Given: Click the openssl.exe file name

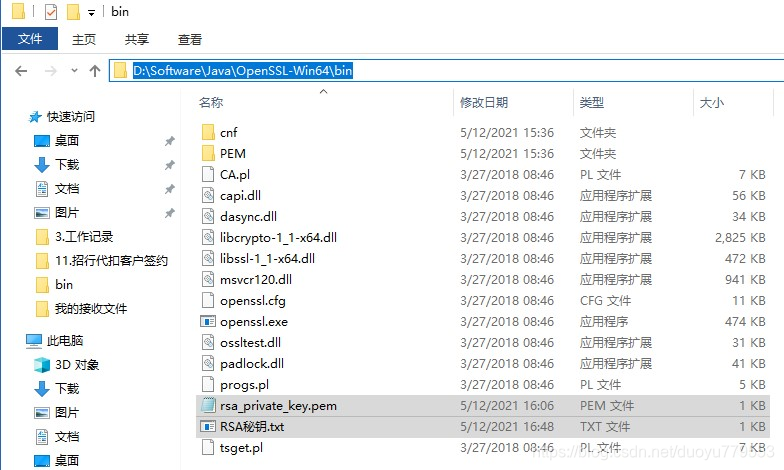Looking at the screenshot, I should tap(254, 322).
